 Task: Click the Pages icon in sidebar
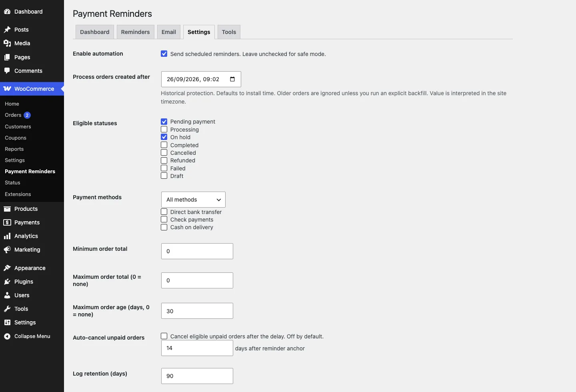click(x=7, y=57)
